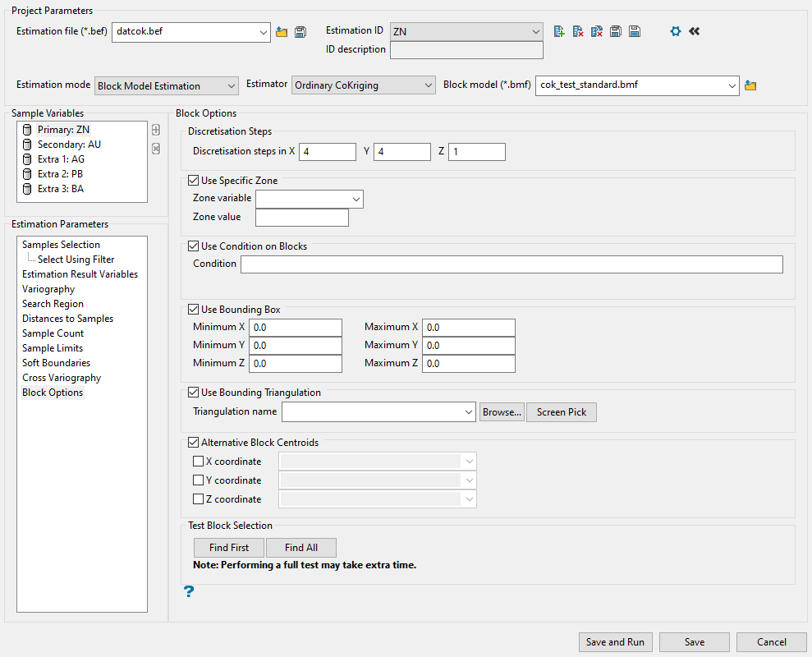812x657 pixels.
Task: Click the Save and Run button
Action: pos(615,642)
